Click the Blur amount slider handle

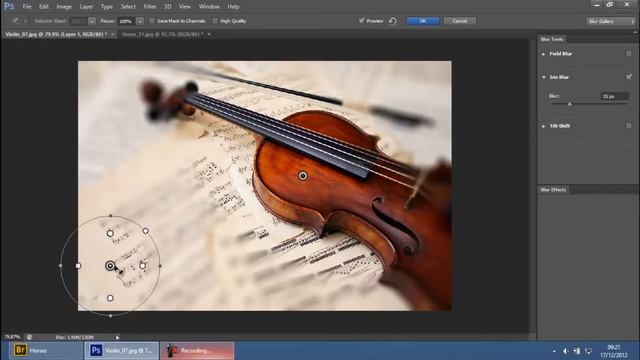pos(570,104)
